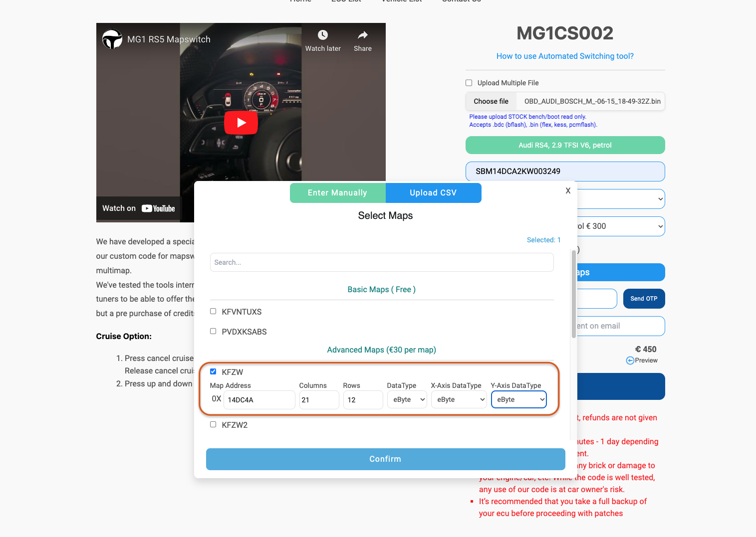
Task: Open the X-Axis DataType dropdown
Action: click(x=459, y=400)
